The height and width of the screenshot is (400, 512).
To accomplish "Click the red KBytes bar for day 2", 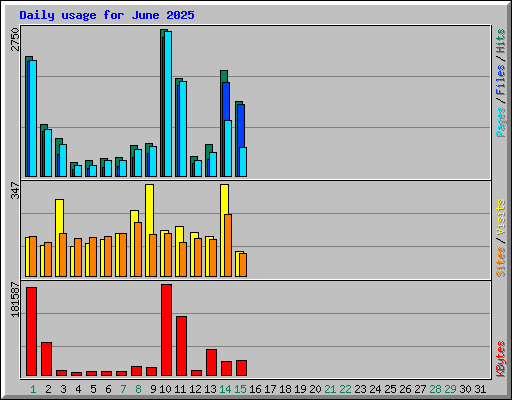I will click(x=47, y=359).
